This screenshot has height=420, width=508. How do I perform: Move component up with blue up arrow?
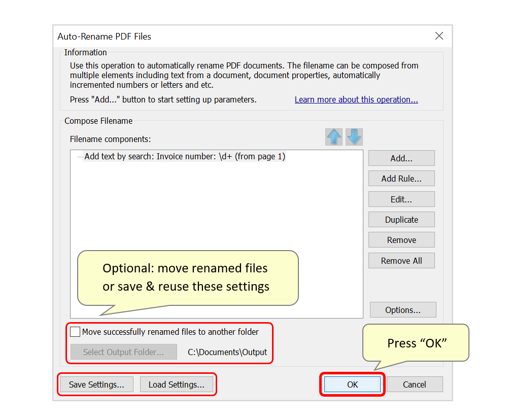click(x=334, y=137)
